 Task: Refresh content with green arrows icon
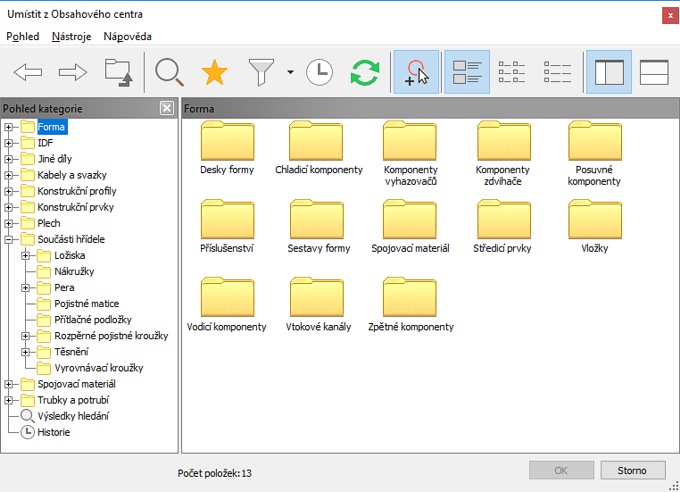pos(365,72)
